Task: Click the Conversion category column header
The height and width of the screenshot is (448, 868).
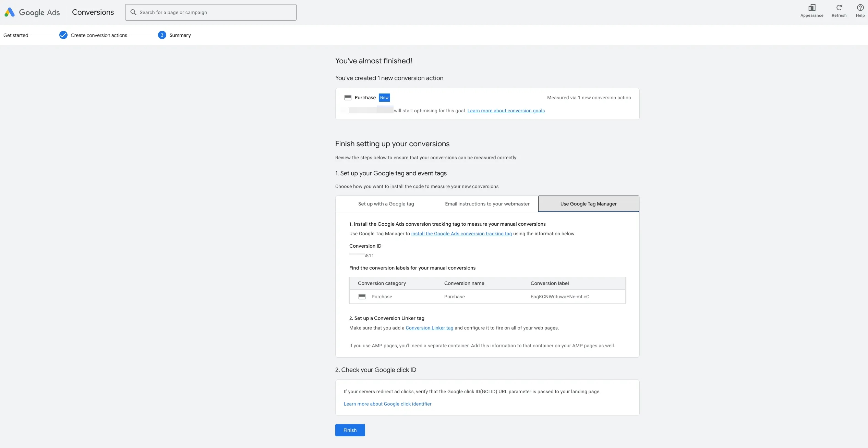Action: [382, 283]
